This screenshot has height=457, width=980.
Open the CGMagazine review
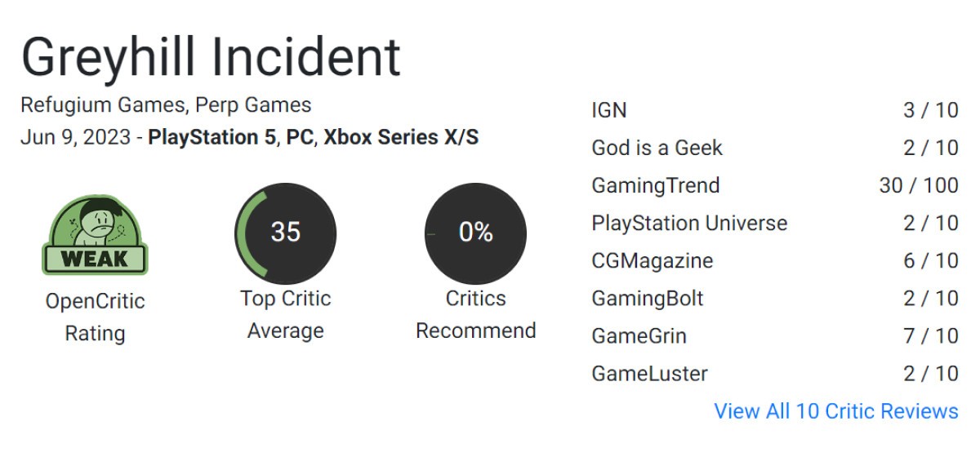point(775,260)
